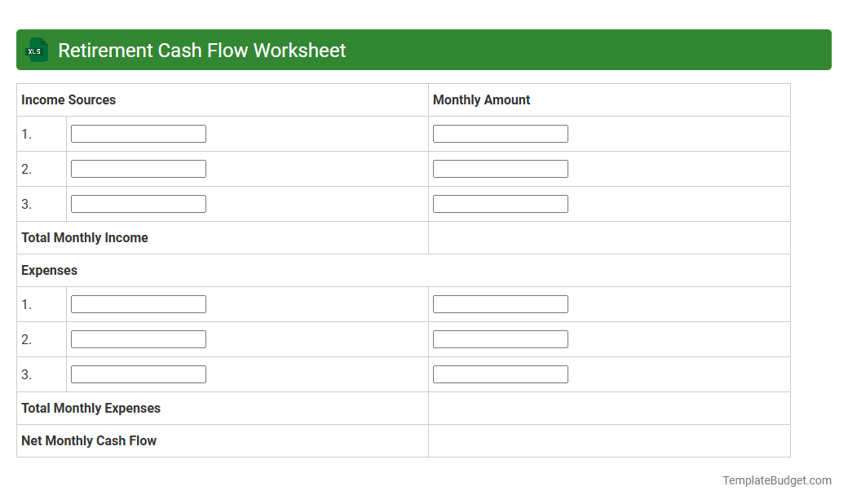Click the amount field next to expense 1
This screenshot has height=504, width=848.
(x=500, y=303)
